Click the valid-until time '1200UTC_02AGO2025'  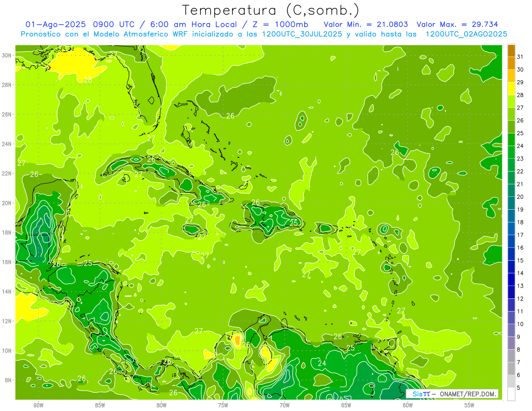[x=466, y=34]
